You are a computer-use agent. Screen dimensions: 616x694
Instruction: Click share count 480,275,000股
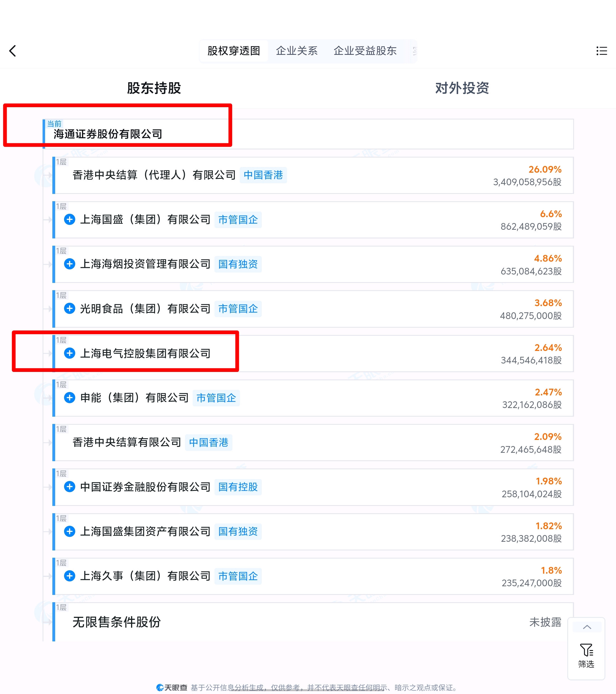point(530,316)
